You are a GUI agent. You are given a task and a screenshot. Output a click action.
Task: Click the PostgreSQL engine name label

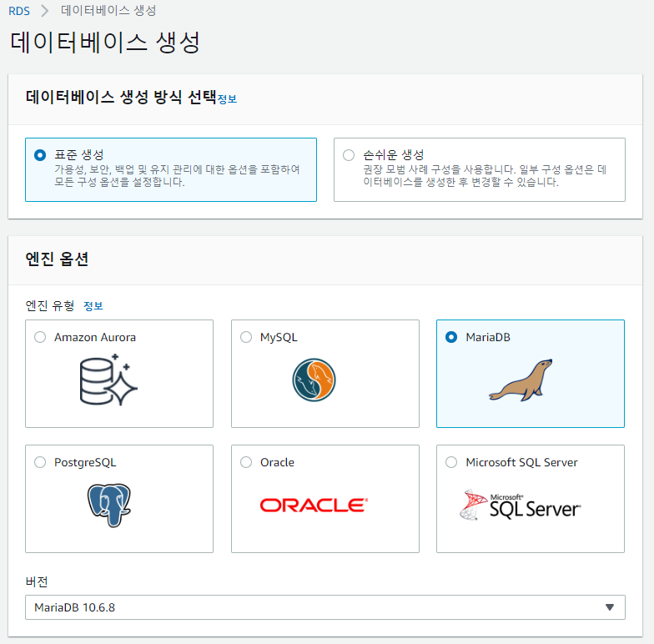click(x=85, y=462)
